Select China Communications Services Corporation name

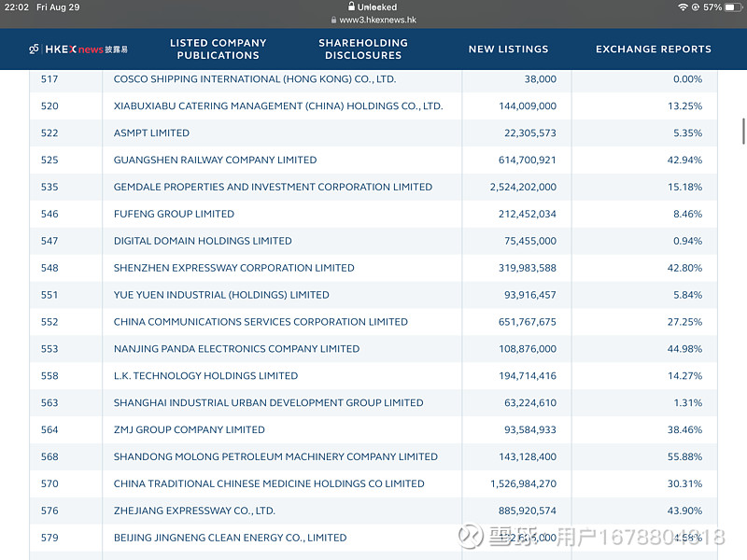(x=261, y=322)
